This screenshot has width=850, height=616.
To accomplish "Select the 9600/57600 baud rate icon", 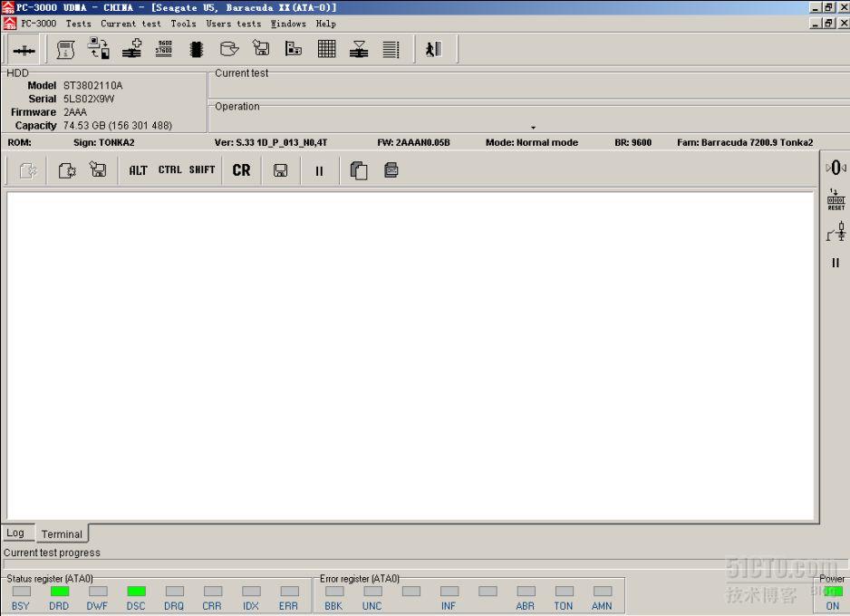I will [164, 48].
